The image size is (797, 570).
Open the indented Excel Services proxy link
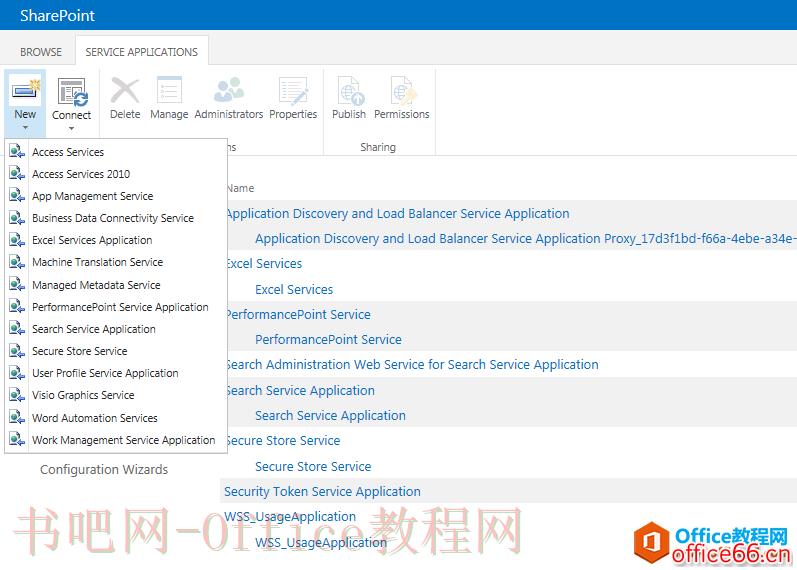(x=294, y=289)
